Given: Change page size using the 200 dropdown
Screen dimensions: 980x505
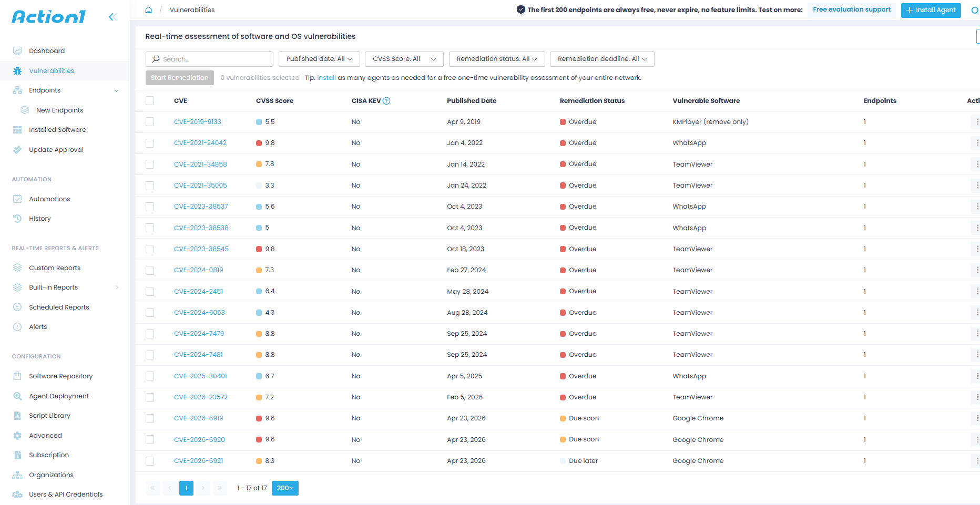Looking at the screenshot, I should click(x=285, y=488).
